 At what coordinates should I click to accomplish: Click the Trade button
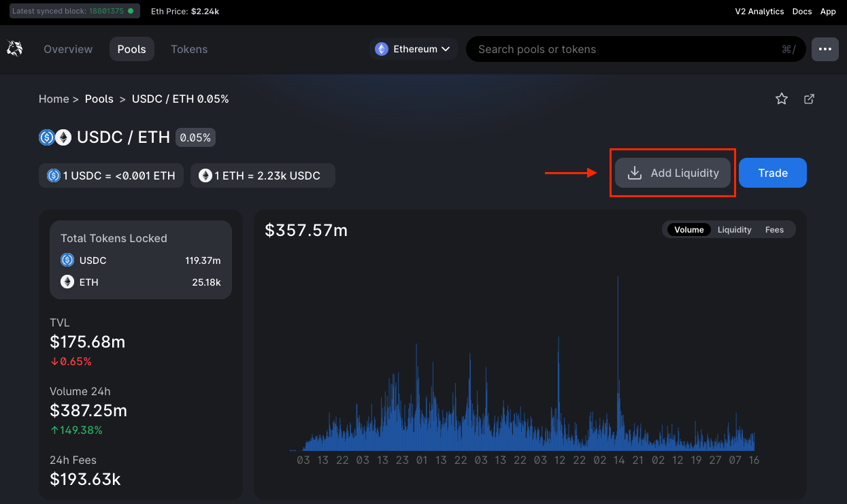[x=773, y=173]
